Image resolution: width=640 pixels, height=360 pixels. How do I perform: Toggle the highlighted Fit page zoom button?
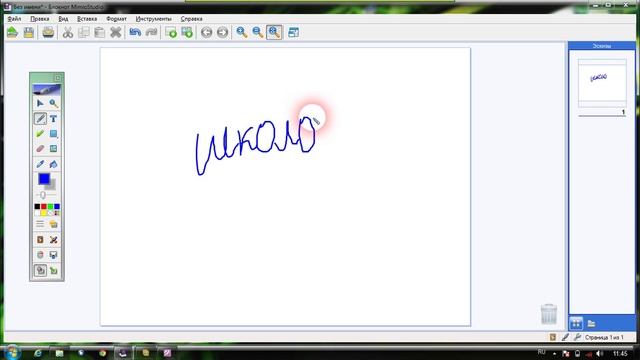[x=274, y=32]
